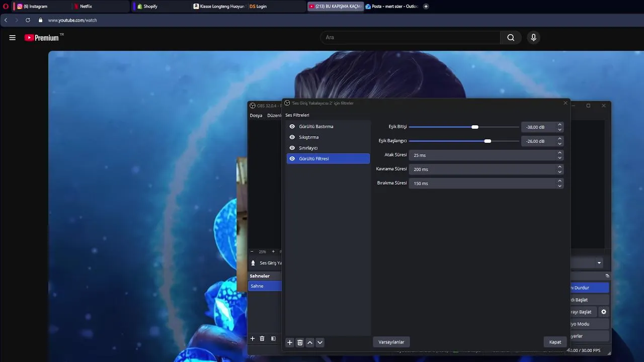
Task: Open a new browser tab
Action: tap(426, 7)
